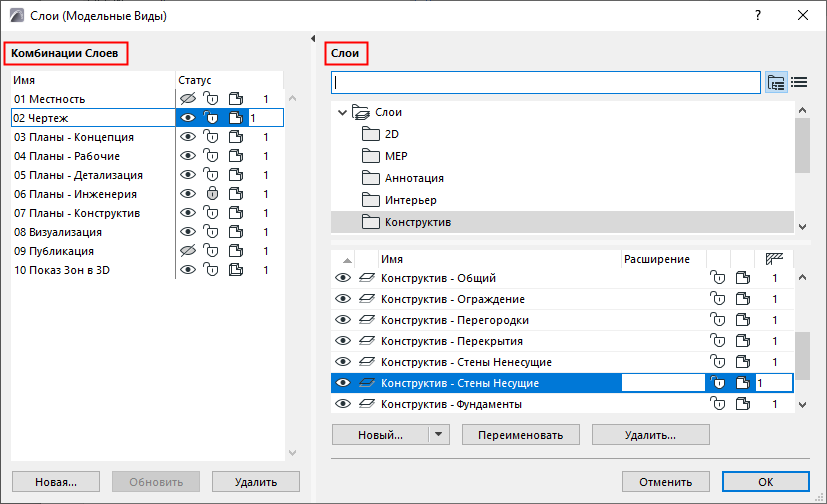Click intersection group column header icon

(x=773, y=259)
